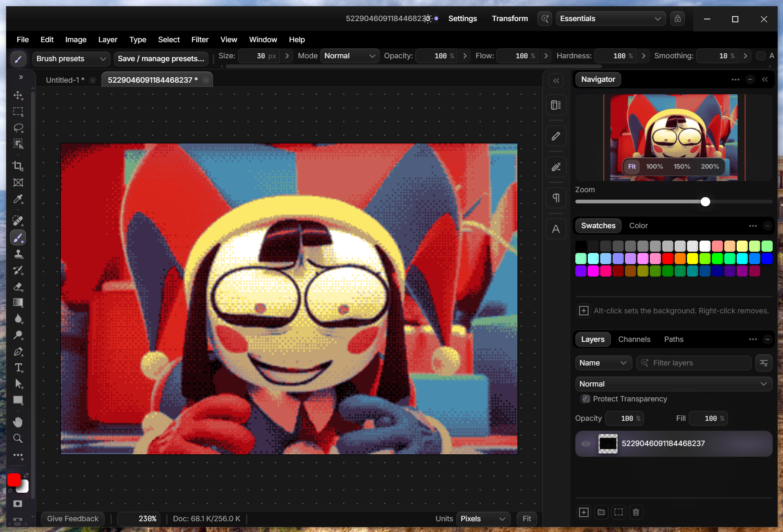Switch to the Channels tab
This screenshot has height=532, width=783.
coord(634,339)
